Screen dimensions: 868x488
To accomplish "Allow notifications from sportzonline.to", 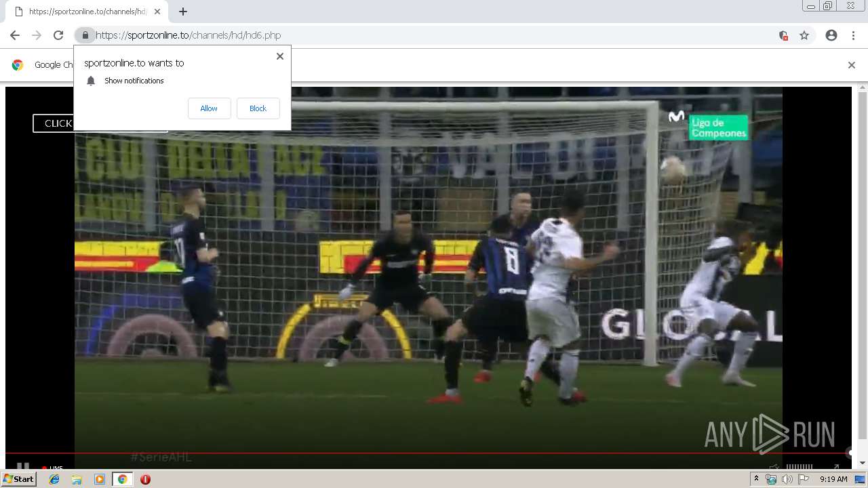I will [209, 108].
